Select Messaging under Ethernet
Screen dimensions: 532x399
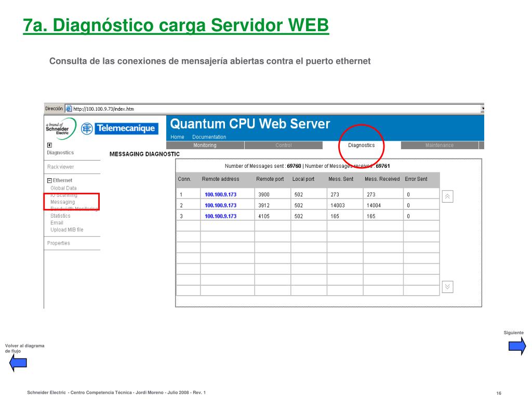coord(63,202)
